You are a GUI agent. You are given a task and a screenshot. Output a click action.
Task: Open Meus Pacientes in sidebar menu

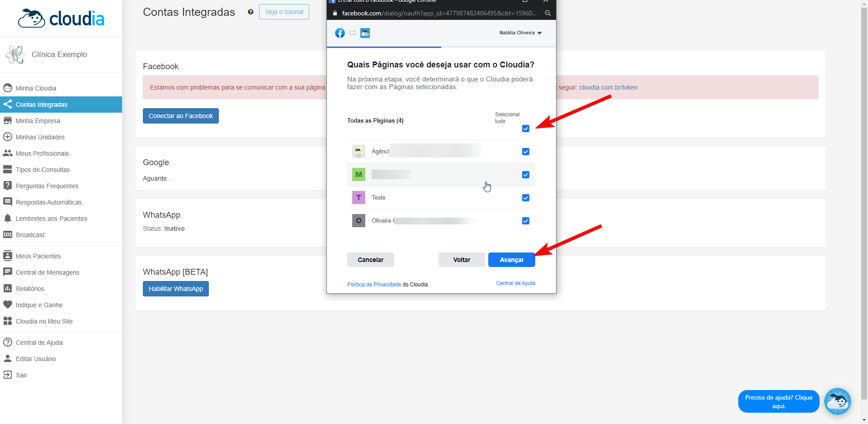click(x=38, y=256)
